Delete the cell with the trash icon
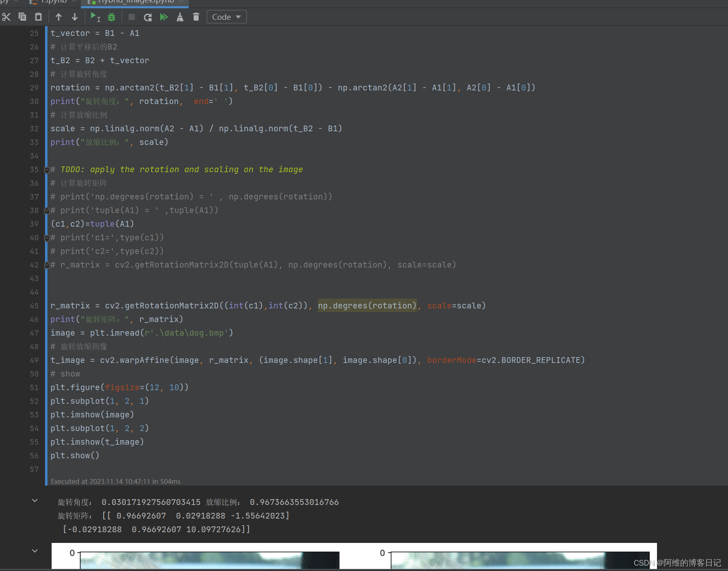The width and height of the screenshot is (728, 571). 196,17
